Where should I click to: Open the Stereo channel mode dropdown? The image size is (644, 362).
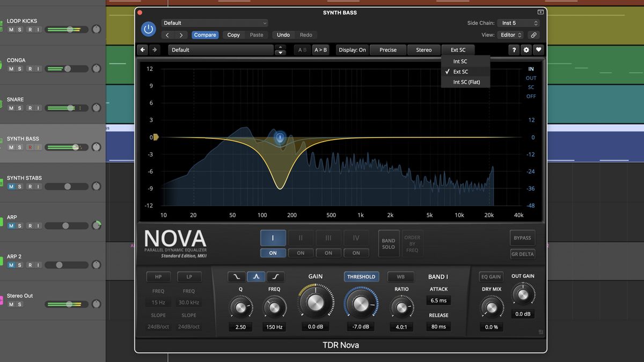[423, 50]
